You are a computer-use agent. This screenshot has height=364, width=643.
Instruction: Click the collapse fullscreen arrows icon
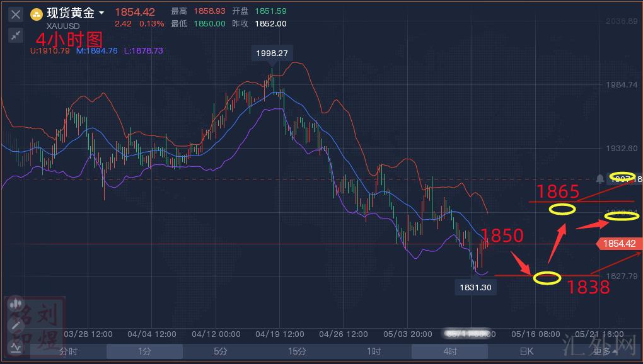coord(16,36)
